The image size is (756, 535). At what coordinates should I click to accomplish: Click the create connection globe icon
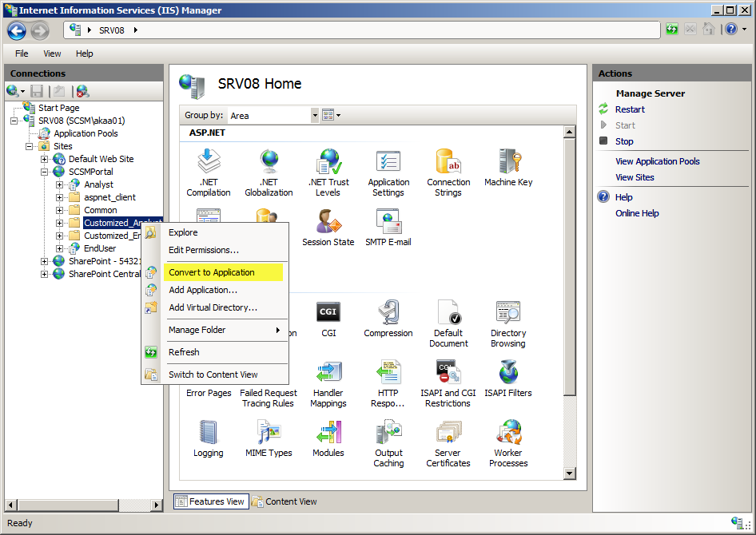[13, 90]
